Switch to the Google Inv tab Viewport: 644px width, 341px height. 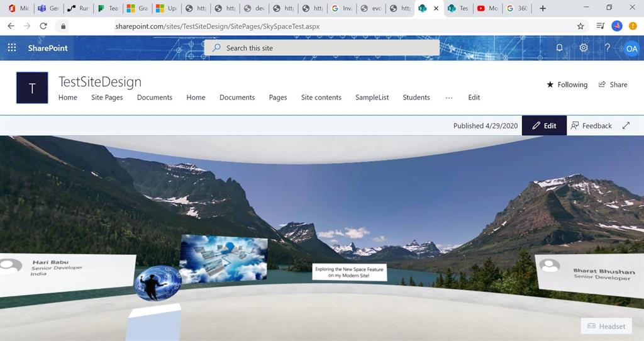point(341,8)
